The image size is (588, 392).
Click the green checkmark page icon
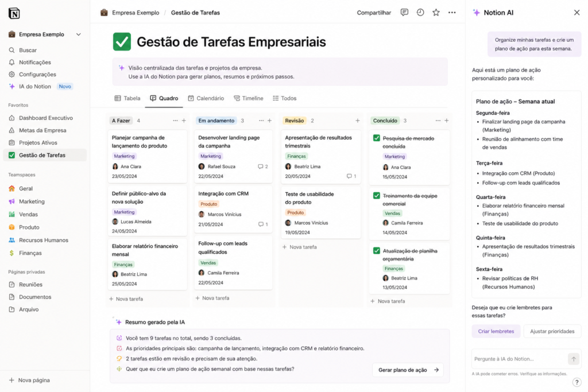[122, 41]
